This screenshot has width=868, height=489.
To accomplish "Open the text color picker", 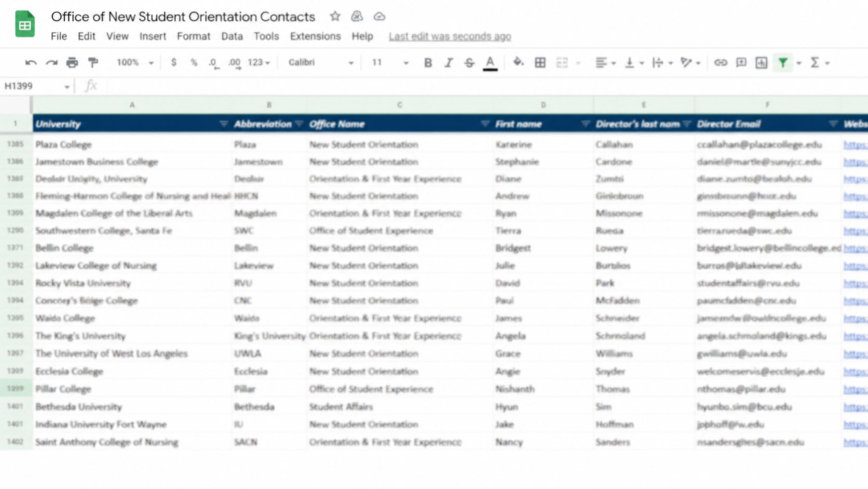I will [x=490, y=63].
